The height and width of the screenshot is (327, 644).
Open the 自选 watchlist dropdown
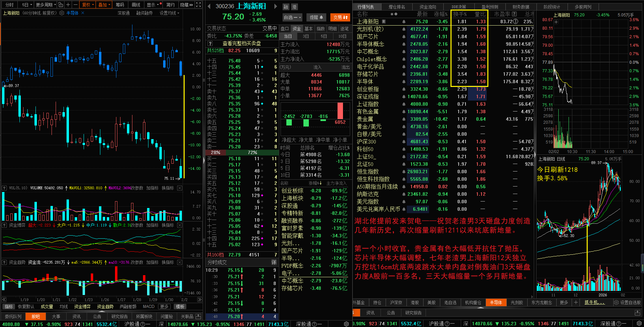point(292,17)
